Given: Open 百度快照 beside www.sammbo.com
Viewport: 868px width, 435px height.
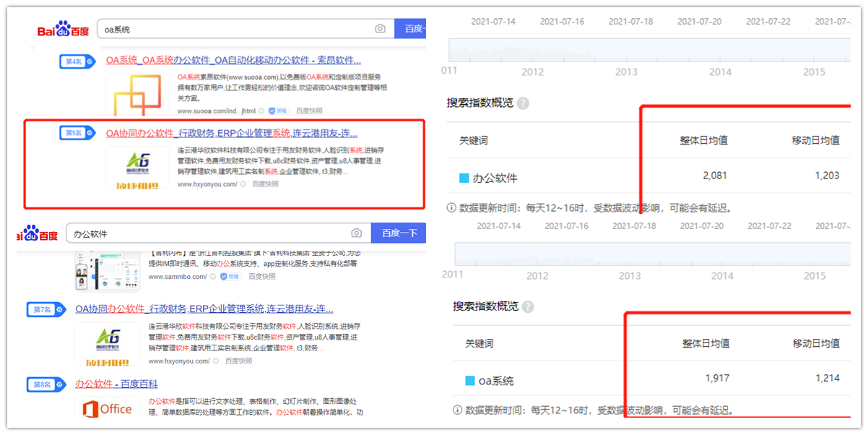Looking at the screenshot, I should pyautogui.click(x=261, y=277).
